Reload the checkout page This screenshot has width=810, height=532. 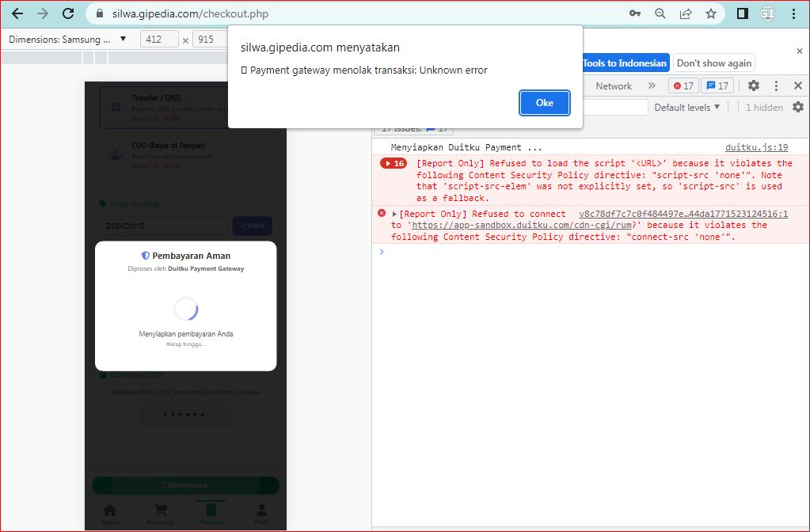pos(67,13)
